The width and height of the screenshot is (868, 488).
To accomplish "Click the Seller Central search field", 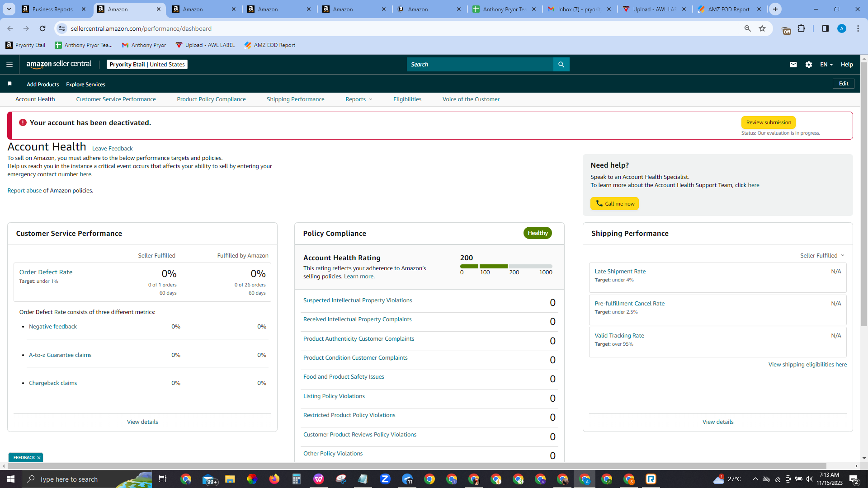I will (480, 65).
